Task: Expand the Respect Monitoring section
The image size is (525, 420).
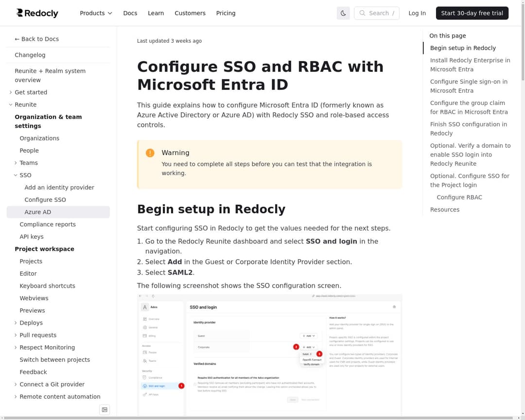Action: click(47, 347)
